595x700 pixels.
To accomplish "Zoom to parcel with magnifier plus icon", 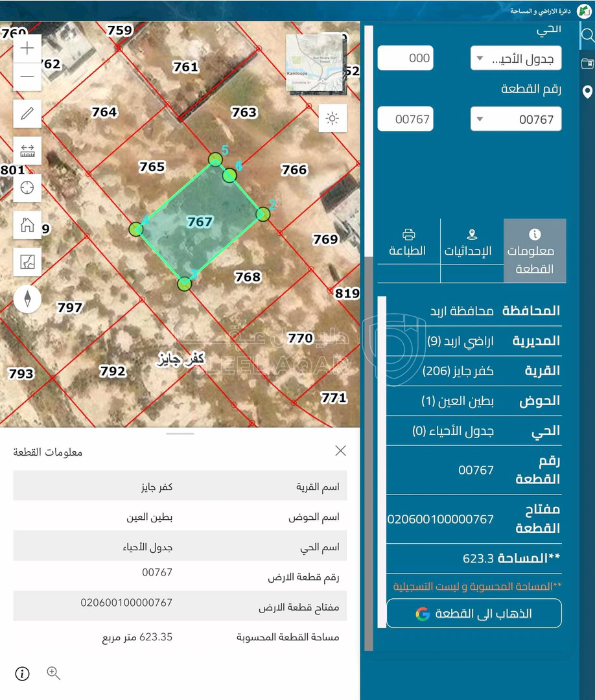I will [54, 673].
